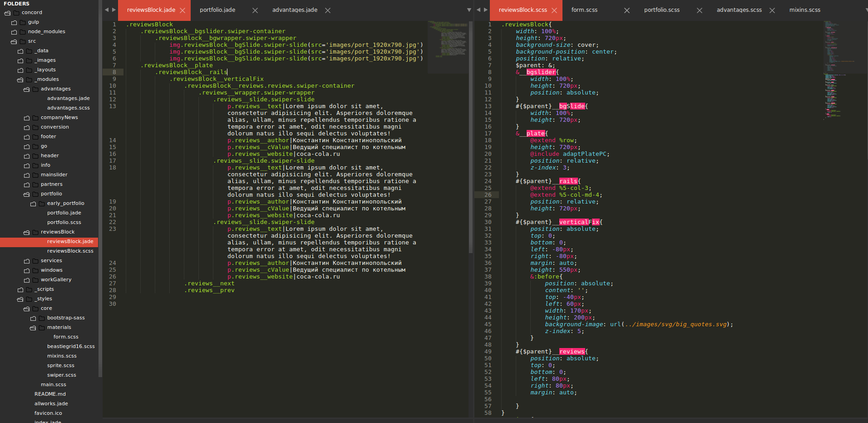Close the reviewsBlock.jade tab
868x423 pixels.
[x=182, y=10]
